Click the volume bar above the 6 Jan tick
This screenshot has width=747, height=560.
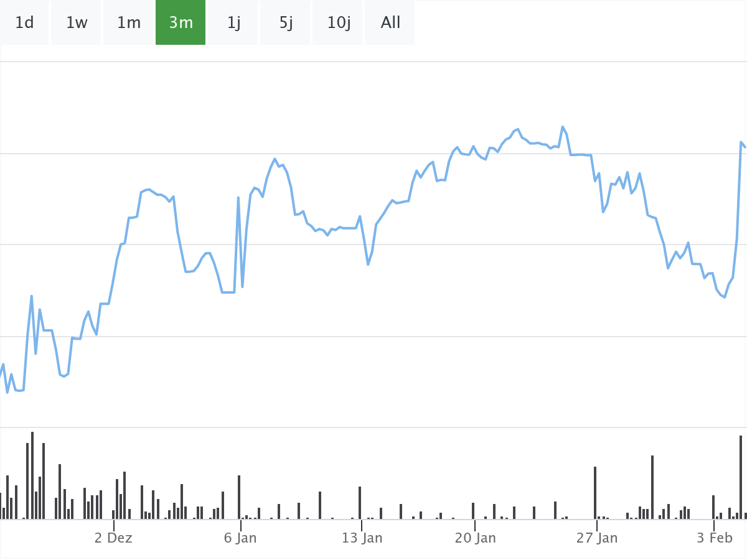(x=239, y=497)
